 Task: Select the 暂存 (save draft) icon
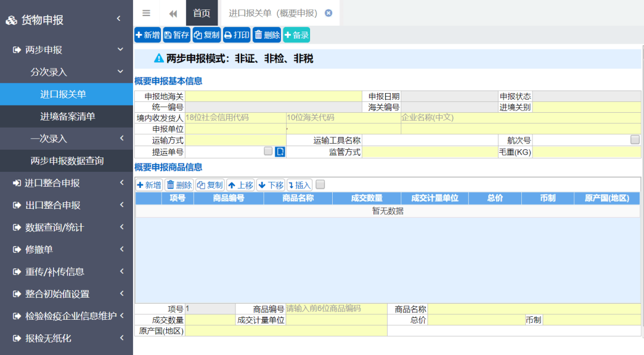click(x=176, y=35)
